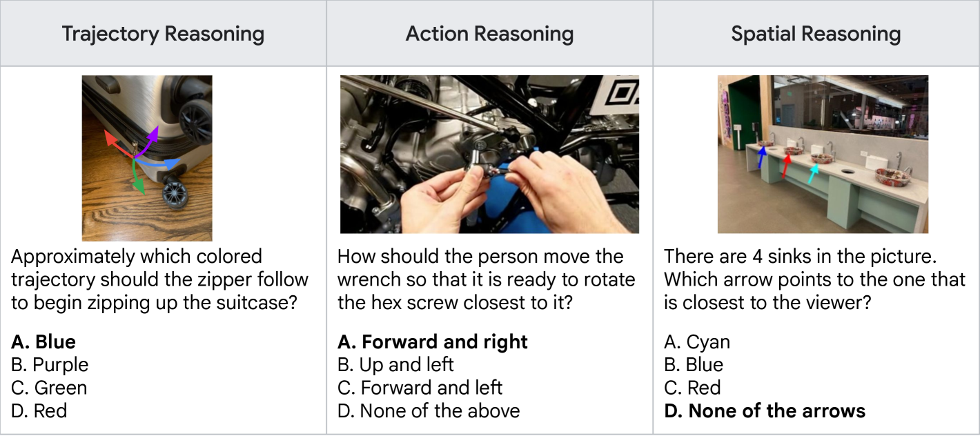Click the wrench and engine image
Viewport: 980px width, 436px height.
click(489, 154)
